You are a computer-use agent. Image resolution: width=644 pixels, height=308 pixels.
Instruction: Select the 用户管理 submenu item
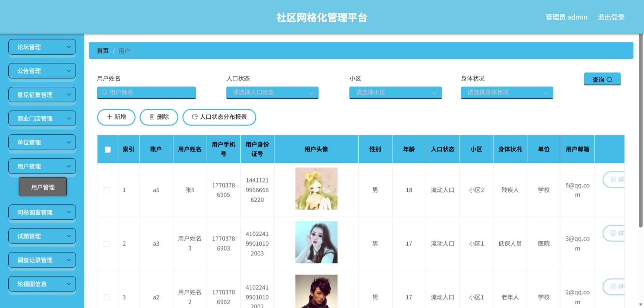(x=43, y=187)
